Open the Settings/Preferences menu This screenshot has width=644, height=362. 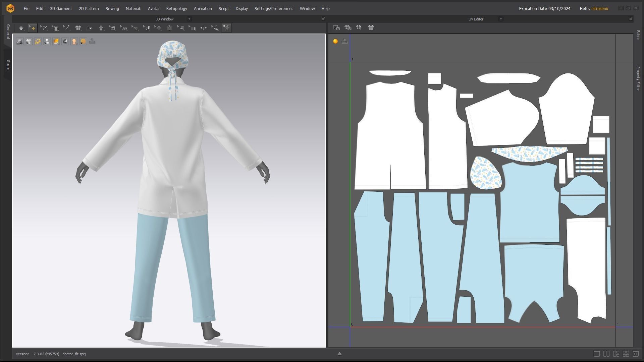[274, 9]
